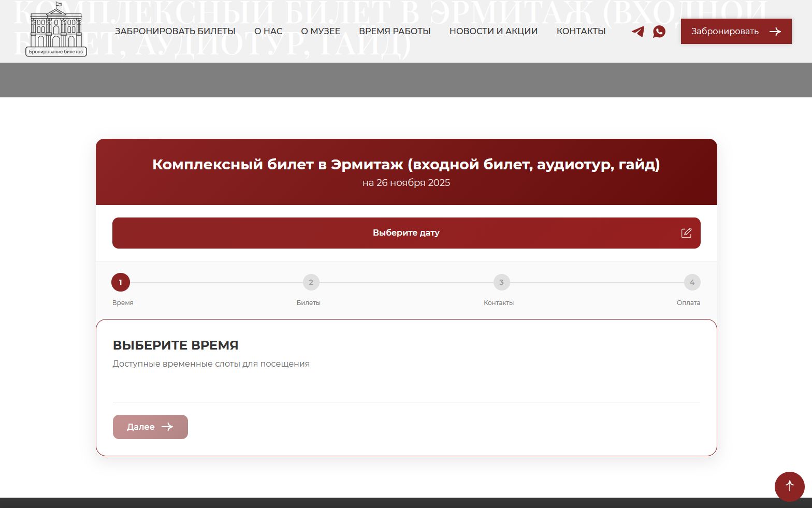The image size is (812, 508).
Task: Go to НОВОСТИ И АКЦИИ section
Action: tap(494, 31)
